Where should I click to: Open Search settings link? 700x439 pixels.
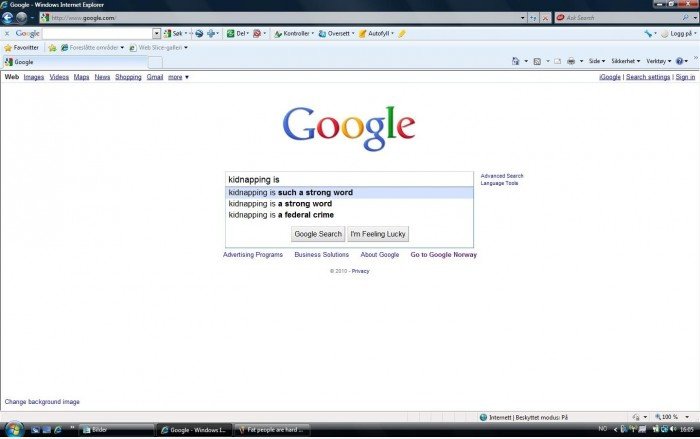[648, 77]
